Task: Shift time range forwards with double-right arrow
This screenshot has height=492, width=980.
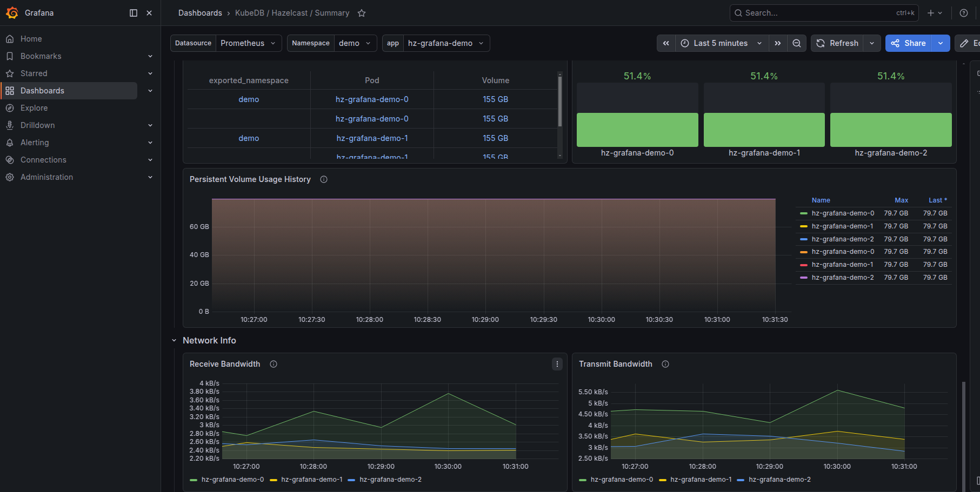Action: pos(777,43)
